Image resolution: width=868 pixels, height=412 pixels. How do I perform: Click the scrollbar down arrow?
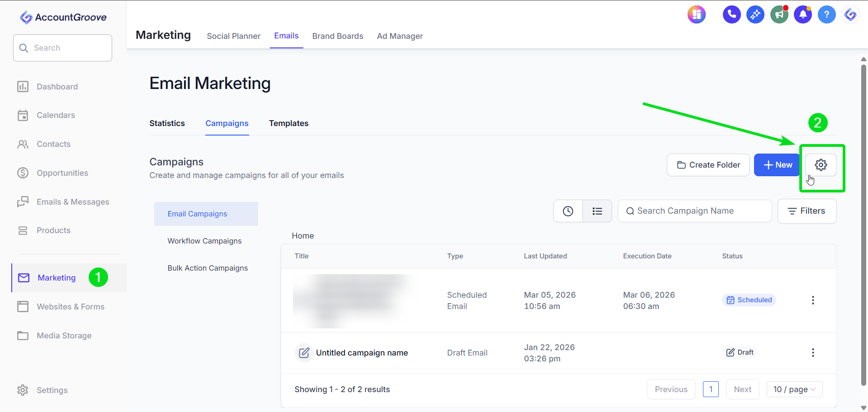[863, 407]
